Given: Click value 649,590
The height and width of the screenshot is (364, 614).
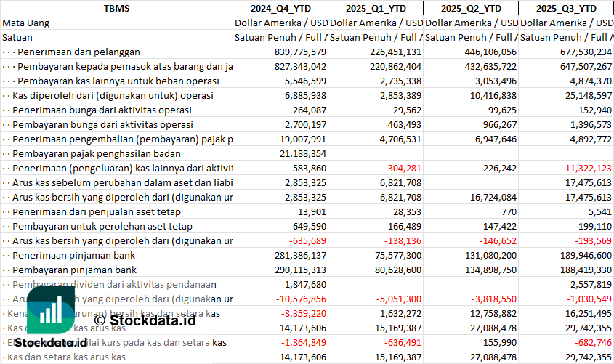Looking at the screenshot, I should click(310, 226).
